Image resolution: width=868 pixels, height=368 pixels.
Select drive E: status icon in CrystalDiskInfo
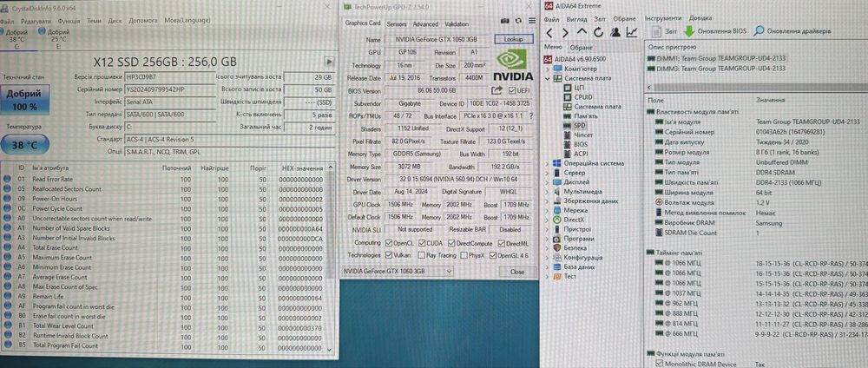click(43, 32)
